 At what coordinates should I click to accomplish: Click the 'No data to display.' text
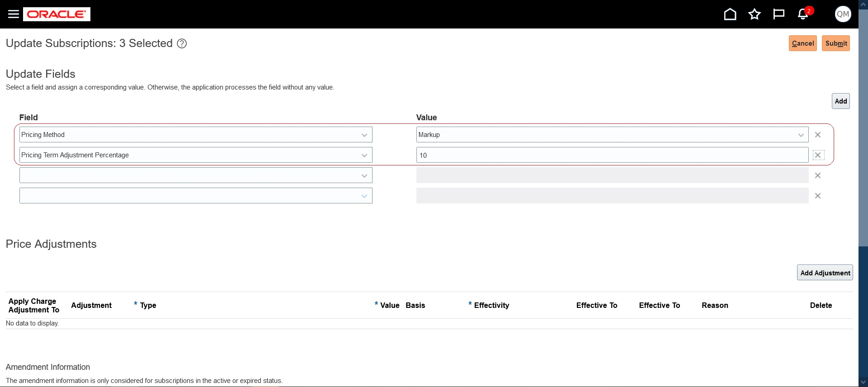click(33, 323)
